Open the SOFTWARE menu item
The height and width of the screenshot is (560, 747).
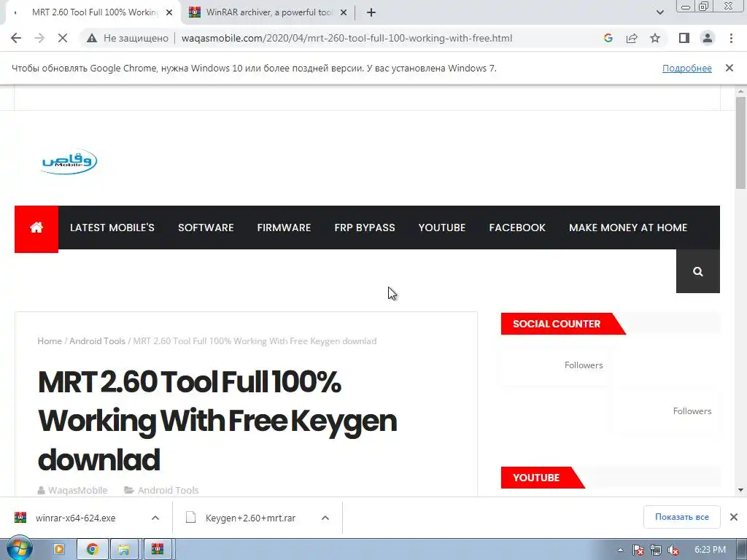tap(206, 227)
